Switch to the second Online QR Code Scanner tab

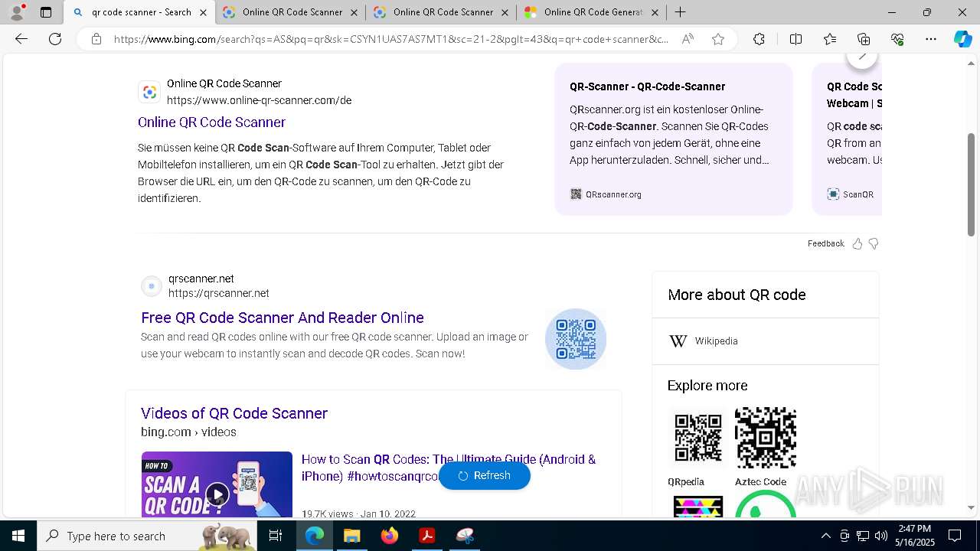pos(290,12)
